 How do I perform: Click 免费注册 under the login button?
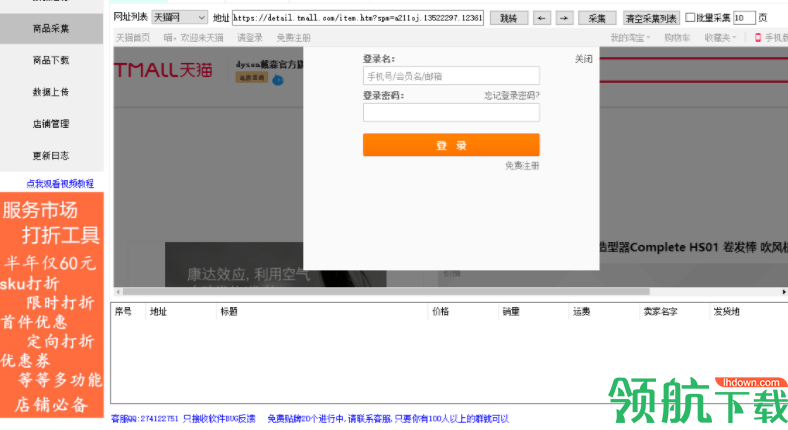(x=522, y=165)
